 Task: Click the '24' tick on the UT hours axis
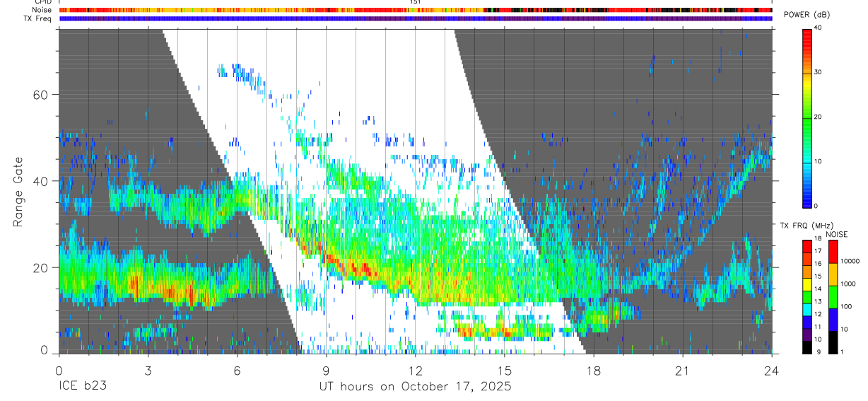772,371
